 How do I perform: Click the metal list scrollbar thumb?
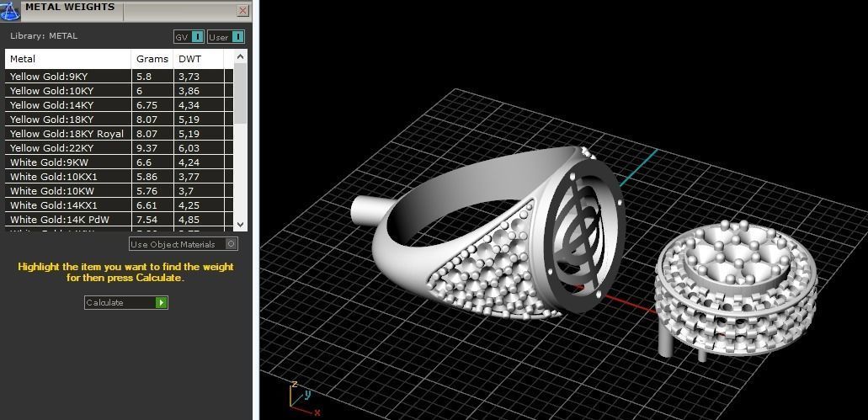pyautogui.click(x=240, y=93)
